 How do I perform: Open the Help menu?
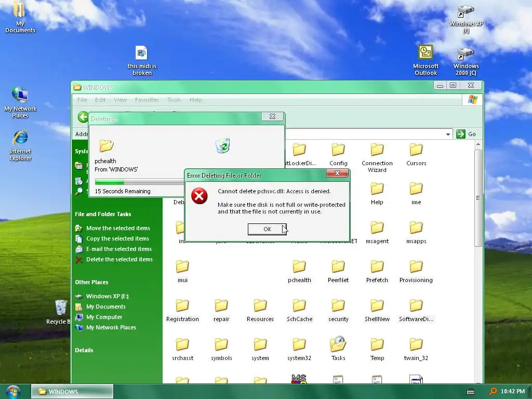coord(196,100)
